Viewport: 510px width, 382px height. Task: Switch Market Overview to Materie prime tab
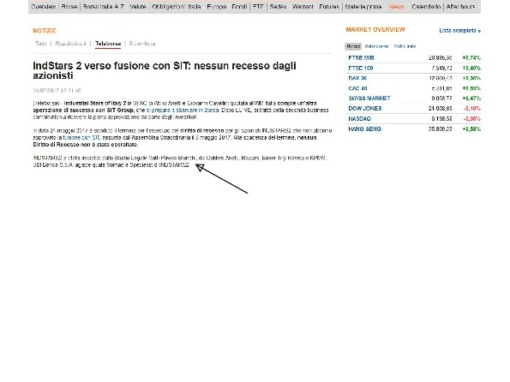point(377,46)
